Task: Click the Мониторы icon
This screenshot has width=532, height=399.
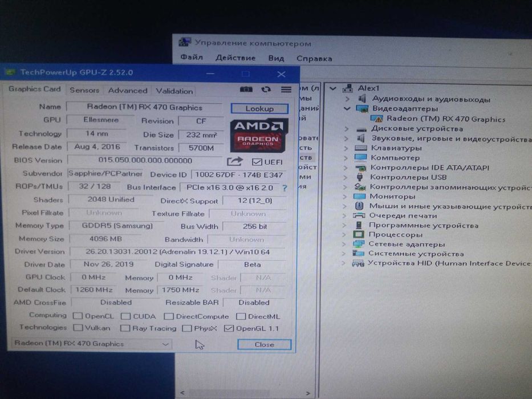Action: [x=359, y=196]
